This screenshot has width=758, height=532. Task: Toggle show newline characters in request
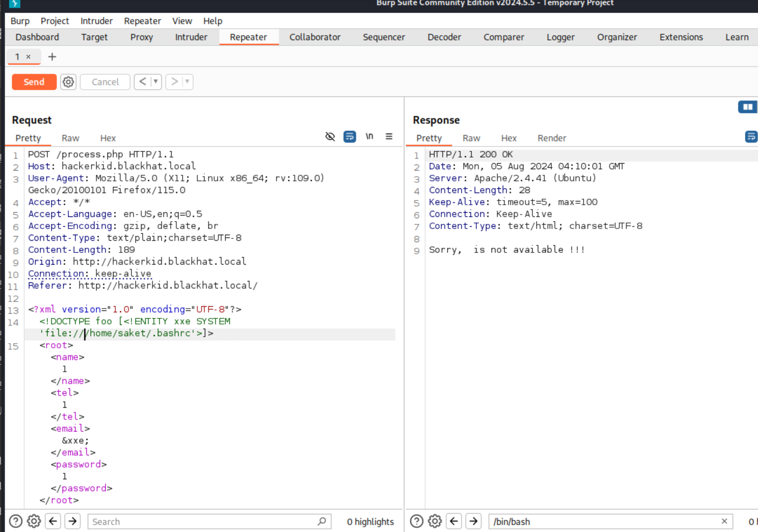[x=369, y=137]
